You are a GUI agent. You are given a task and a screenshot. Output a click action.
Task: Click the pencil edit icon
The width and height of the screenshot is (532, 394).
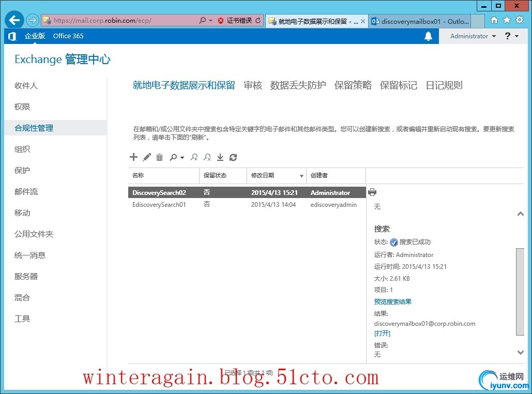pyautogui.click(x=147, y=157)
